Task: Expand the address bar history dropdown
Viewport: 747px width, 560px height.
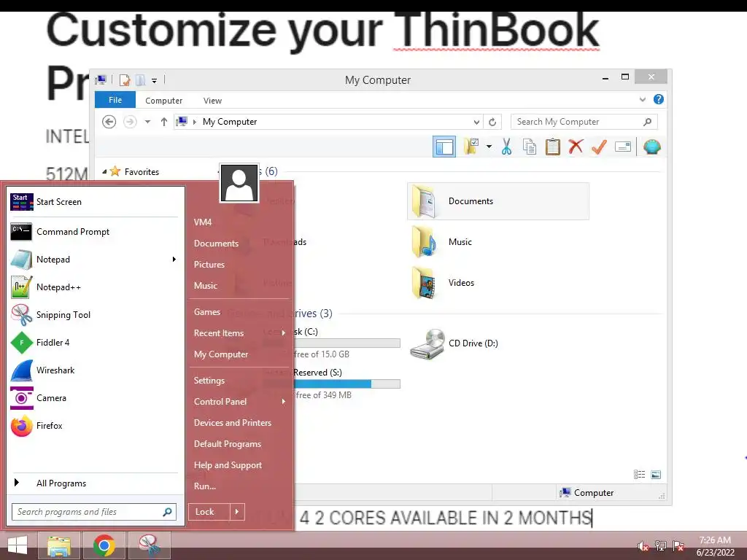Action: pos(476,122)
